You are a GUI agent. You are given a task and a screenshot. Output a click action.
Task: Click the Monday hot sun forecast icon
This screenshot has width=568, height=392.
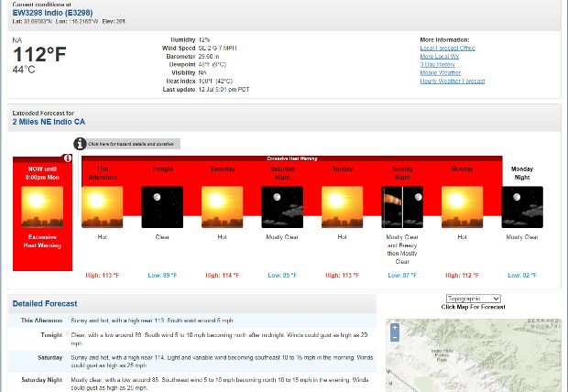pos(462,207)
